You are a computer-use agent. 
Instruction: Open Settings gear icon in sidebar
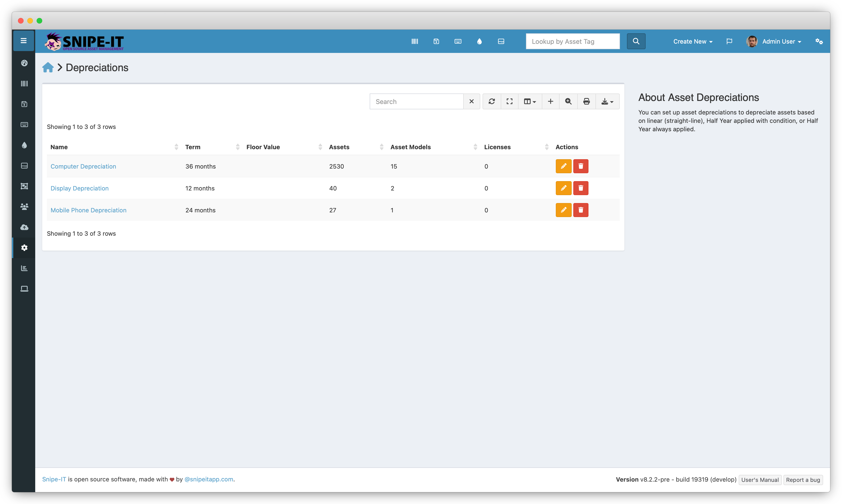pyautogui.click(x=24, y=248)
